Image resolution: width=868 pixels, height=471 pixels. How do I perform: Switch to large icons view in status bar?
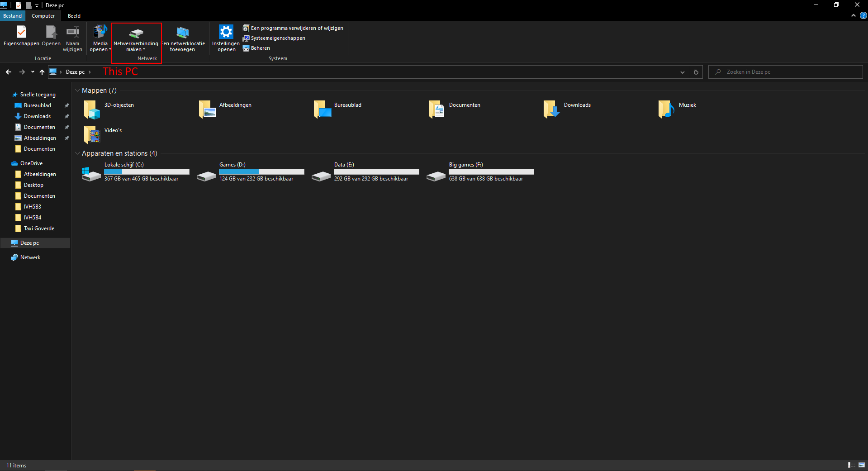click(x=862, y=465)
